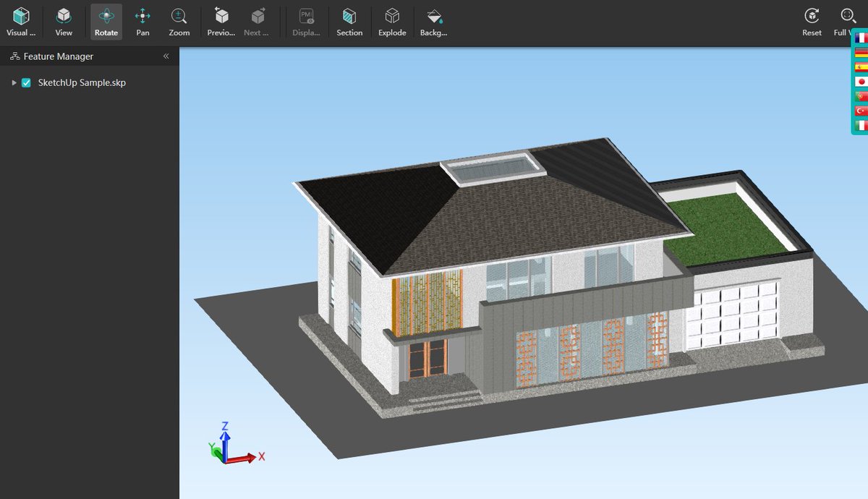Screen dimensions: 868x499
Task: Switch language with the German flag
Action: pos(861,53)
